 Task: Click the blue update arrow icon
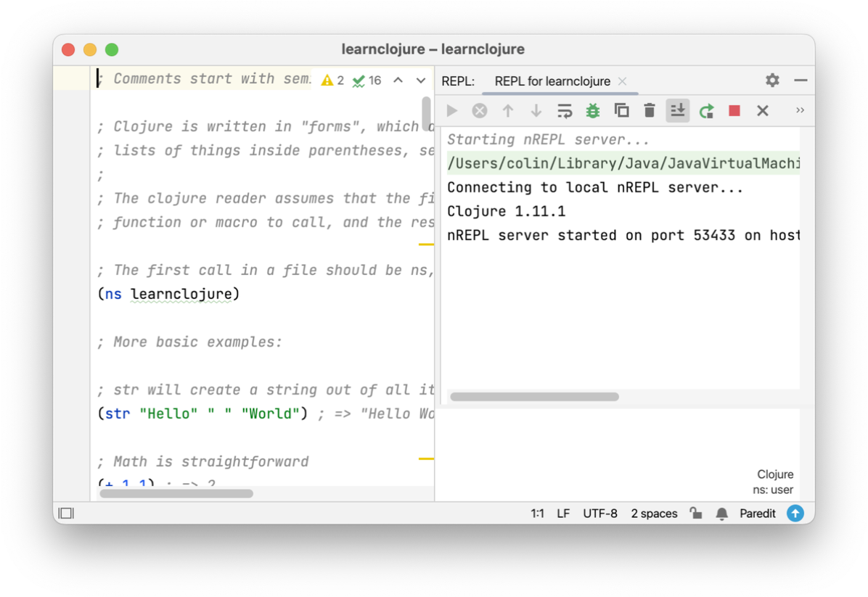click(795, 514)
